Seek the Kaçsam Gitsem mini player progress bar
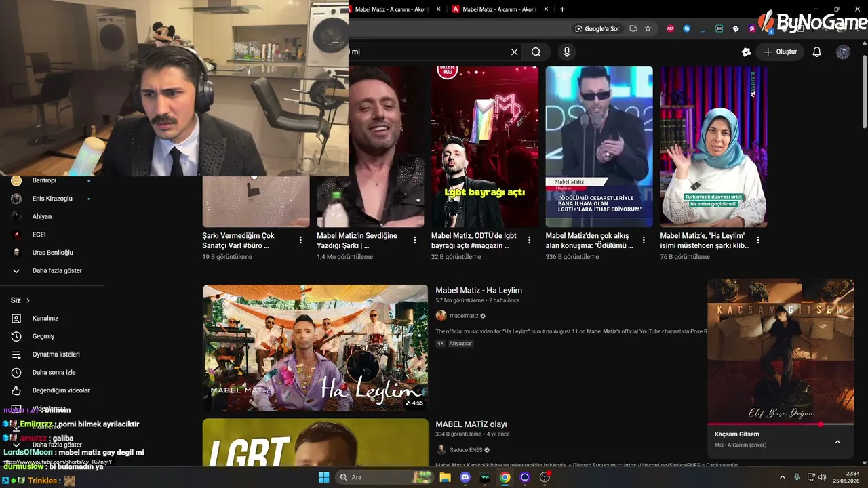 (781, 424)
